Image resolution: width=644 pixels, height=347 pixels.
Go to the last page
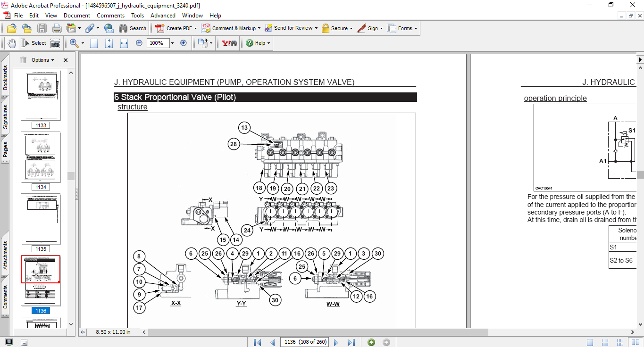(351, 342)
